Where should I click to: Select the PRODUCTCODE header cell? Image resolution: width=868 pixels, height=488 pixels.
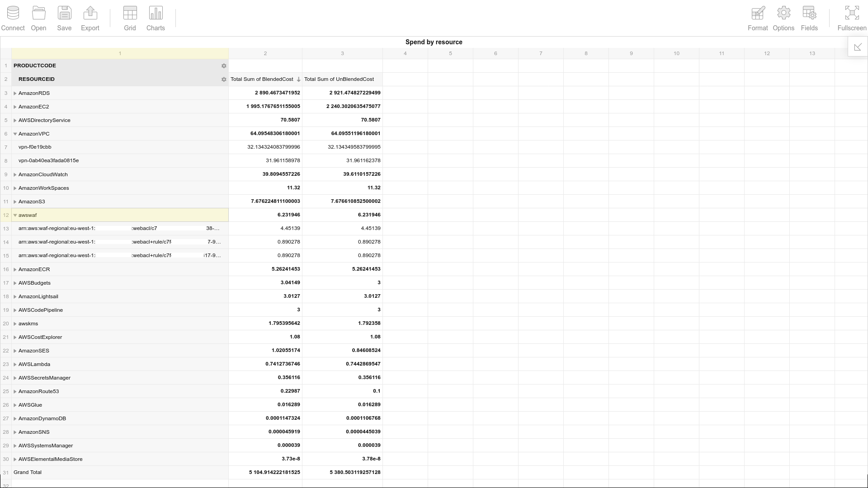pyautogui.click(x=120, y=66)
